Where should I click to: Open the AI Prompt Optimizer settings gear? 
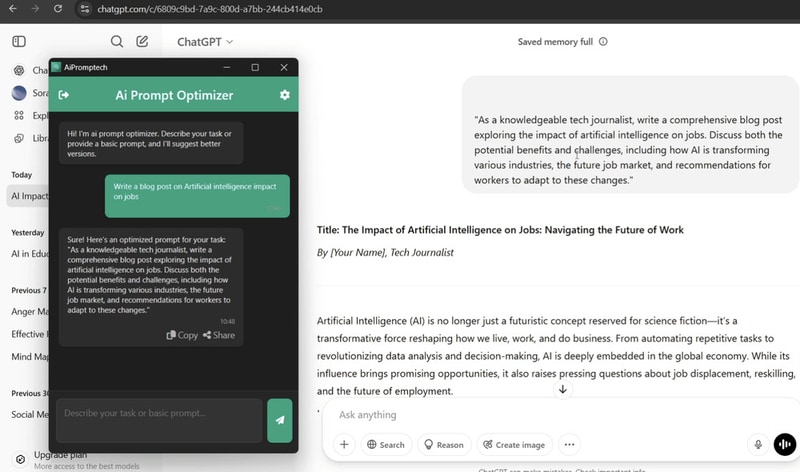point(285,95)
